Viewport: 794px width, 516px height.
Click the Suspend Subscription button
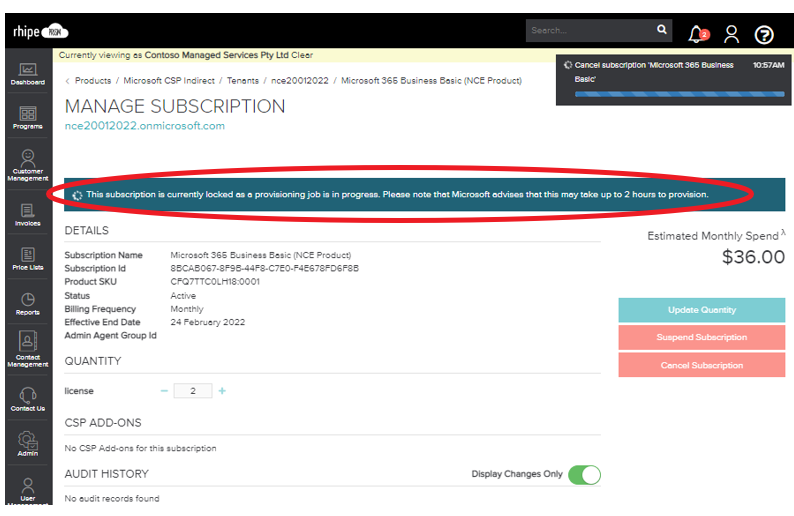point(701,337)
